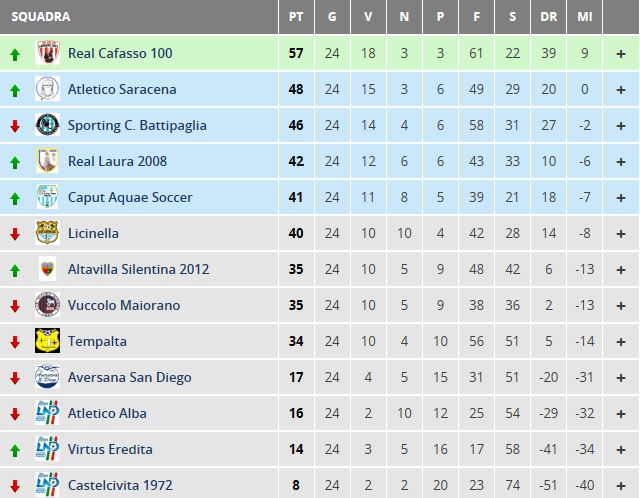Click the Caput Aquae Soccer crest
This screenshot has width=640, height=498.
47,197
